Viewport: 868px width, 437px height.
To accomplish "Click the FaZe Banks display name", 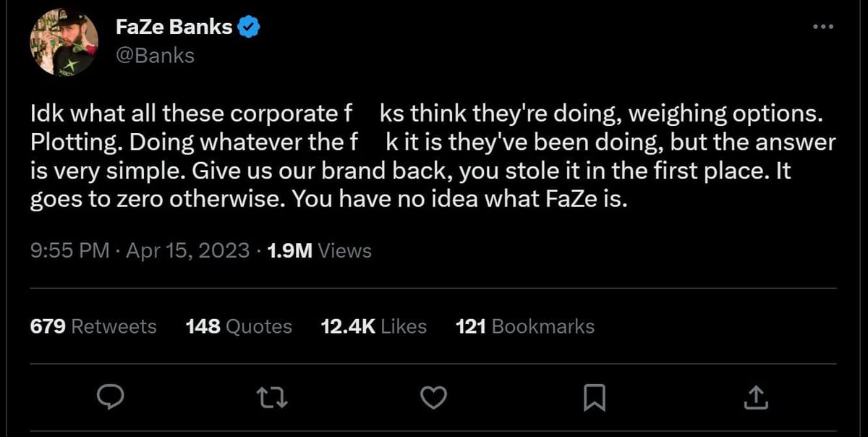I will pyautogui.click(x=174, y=26).
